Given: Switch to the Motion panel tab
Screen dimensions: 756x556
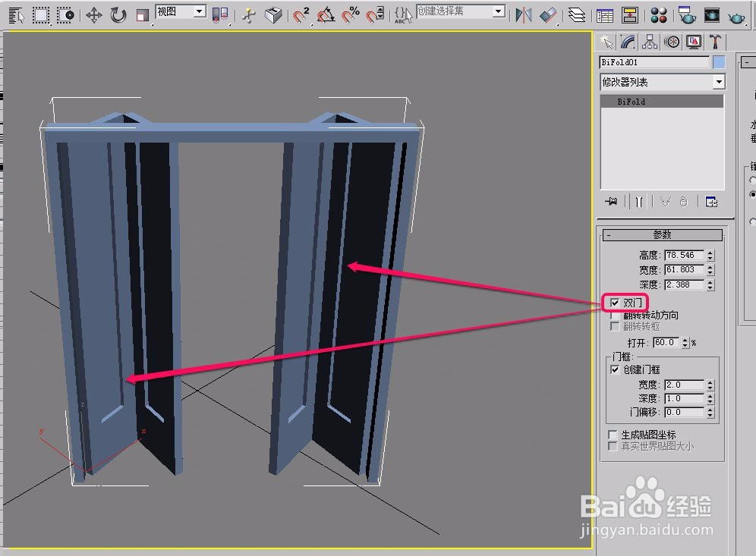Looking at the screenshot, I should coord(672,42).
